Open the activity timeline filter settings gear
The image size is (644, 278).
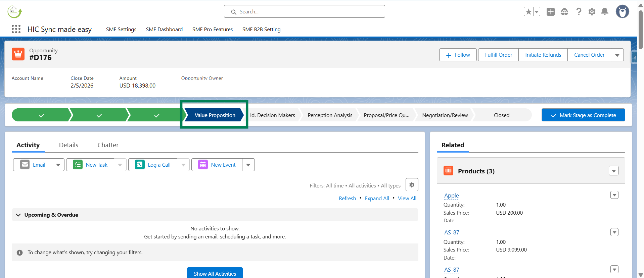pos(412,185)
